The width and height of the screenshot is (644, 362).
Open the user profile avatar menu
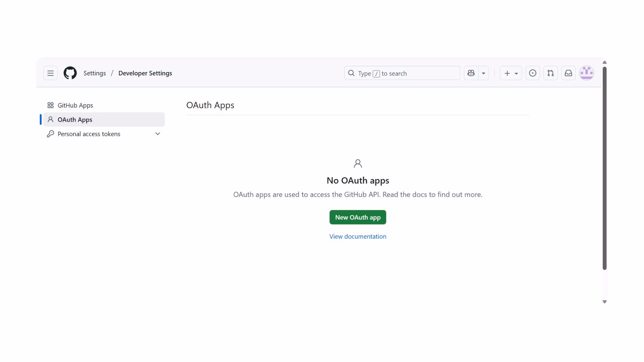coord(587,73)
